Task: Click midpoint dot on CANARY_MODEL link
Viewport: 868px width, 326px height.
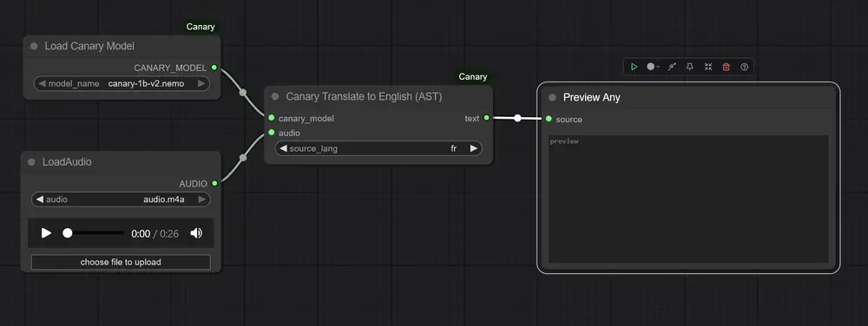Action: pos(242,92)
